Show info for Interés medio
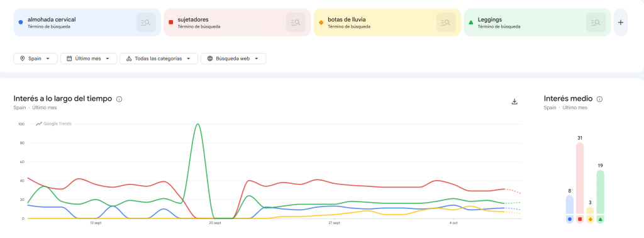The width and height of the screenshot is (644, 238). pos(599,99)
